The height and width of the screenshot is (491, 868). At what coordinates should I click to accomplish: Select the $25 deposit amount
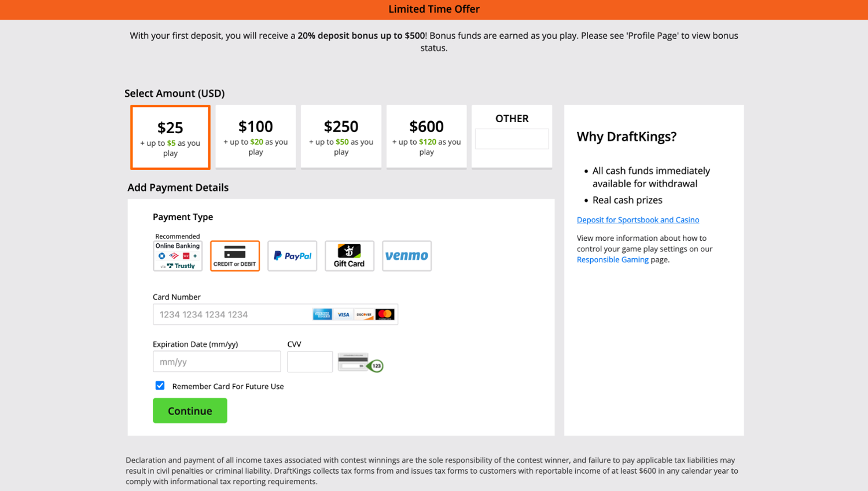[x=170, y=137]
